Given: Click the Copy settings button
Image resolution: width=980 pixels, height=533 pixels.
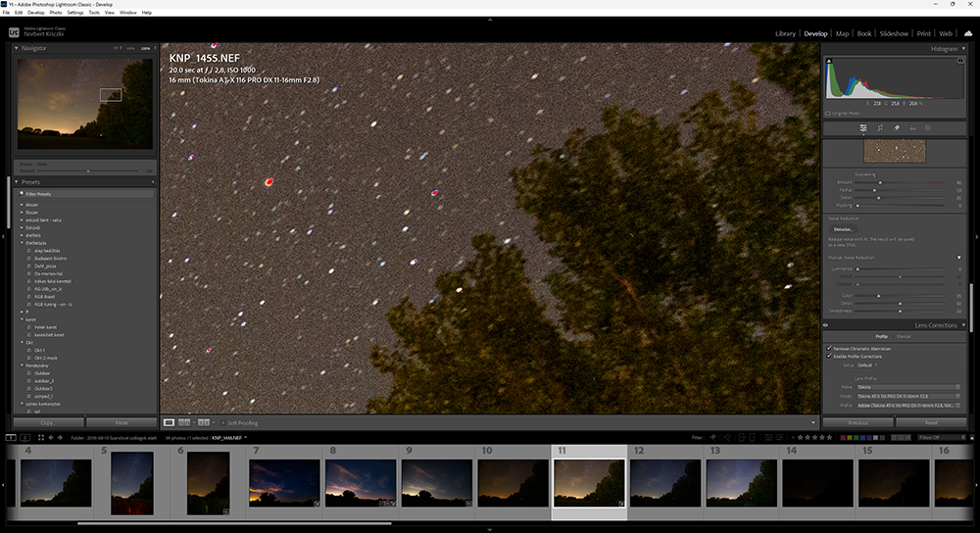Looking at the screenshot, I should (x=48, y=423).
